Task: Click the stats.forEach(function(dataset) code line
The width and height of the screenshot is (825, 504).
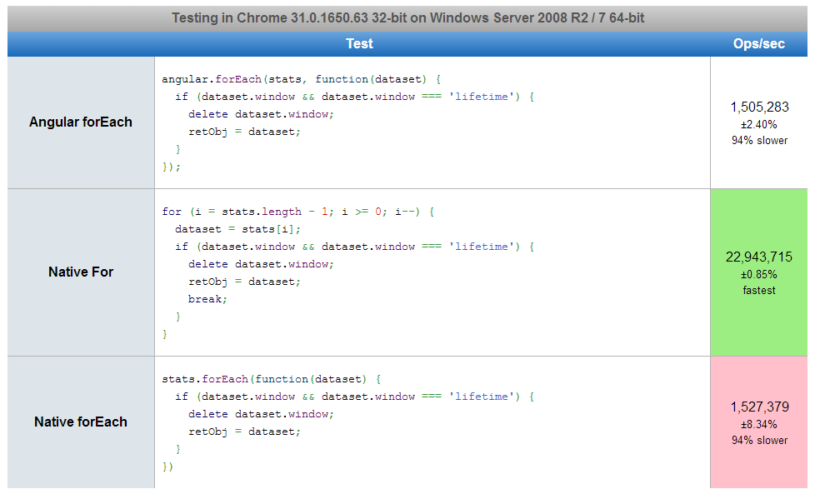Action: pyautogui.click(x=272, y=379)
